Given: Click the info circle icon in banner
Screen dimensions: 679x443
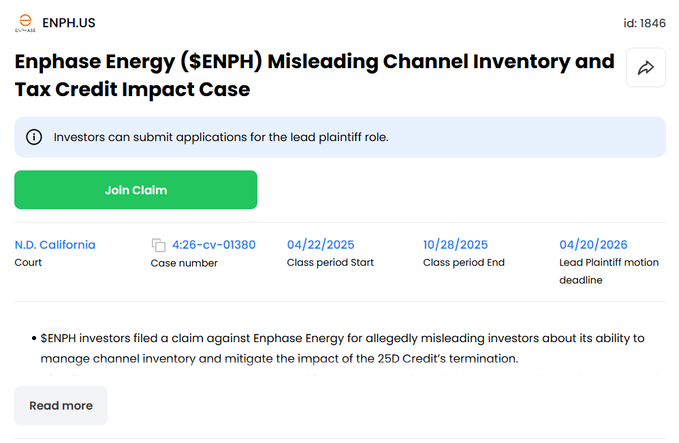Looking at the screenshot, I should 34,137.
